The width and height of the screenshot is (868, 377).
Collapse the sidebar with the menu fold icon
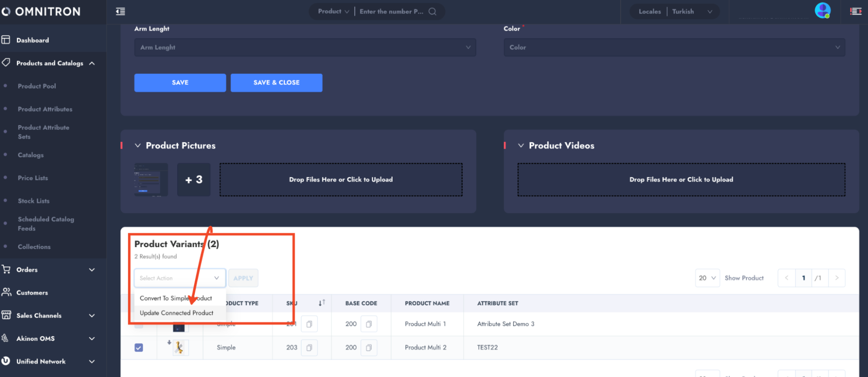pos(120,12)
